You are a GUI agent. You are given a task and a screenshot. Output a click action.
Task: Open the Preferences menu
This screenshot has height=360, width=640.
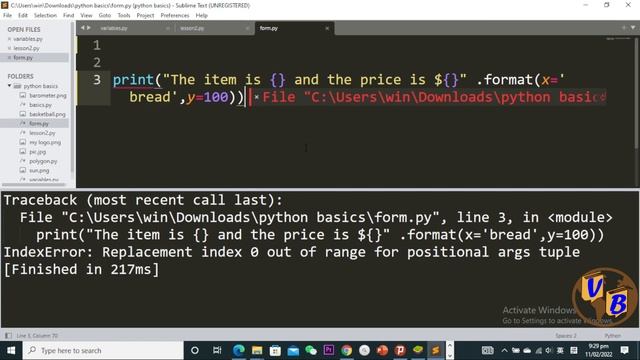[175, 15]
